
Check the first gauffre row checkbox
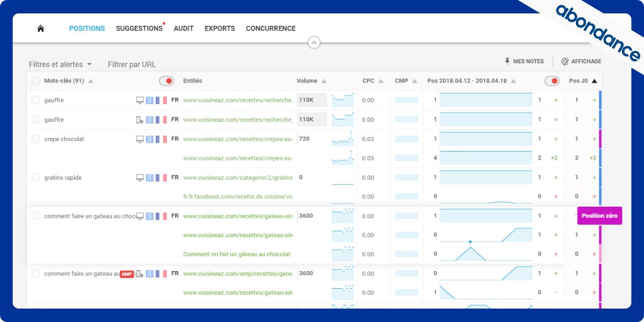pos(35,100)
